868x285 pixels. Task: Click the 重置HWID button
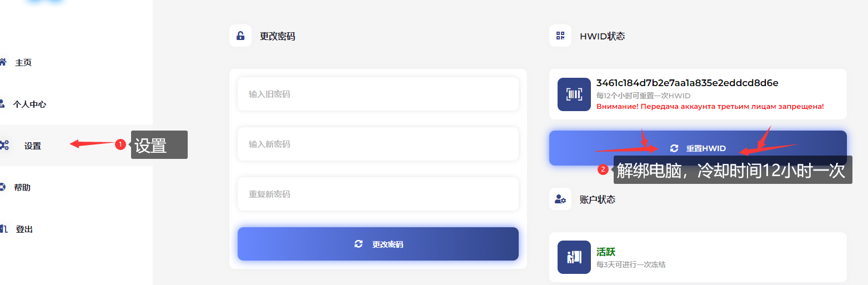coord(698,148)
